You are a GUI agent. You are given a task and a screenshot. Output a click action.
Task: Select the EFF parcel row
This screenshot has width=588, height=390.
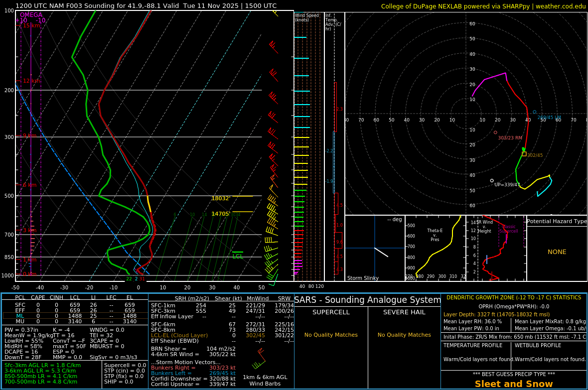pyautogui.click(x=75, y=310)
